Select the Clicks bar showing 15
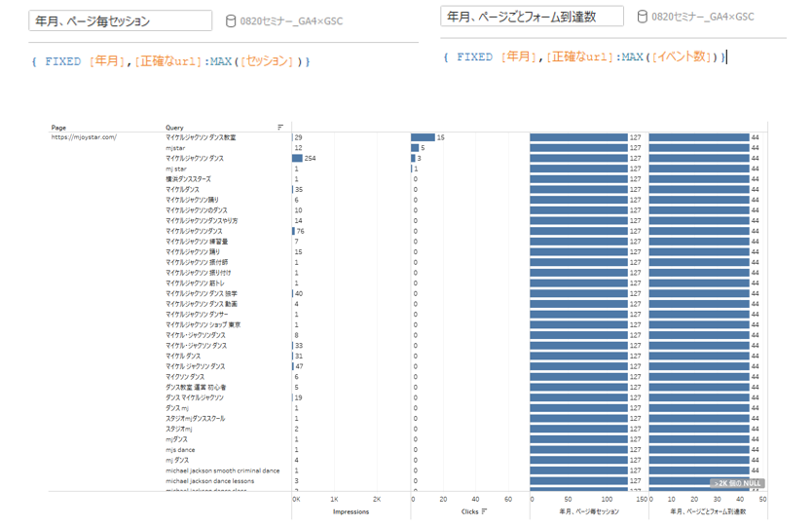This screenshot has width=812, height=527. click(x=423, y=137)
